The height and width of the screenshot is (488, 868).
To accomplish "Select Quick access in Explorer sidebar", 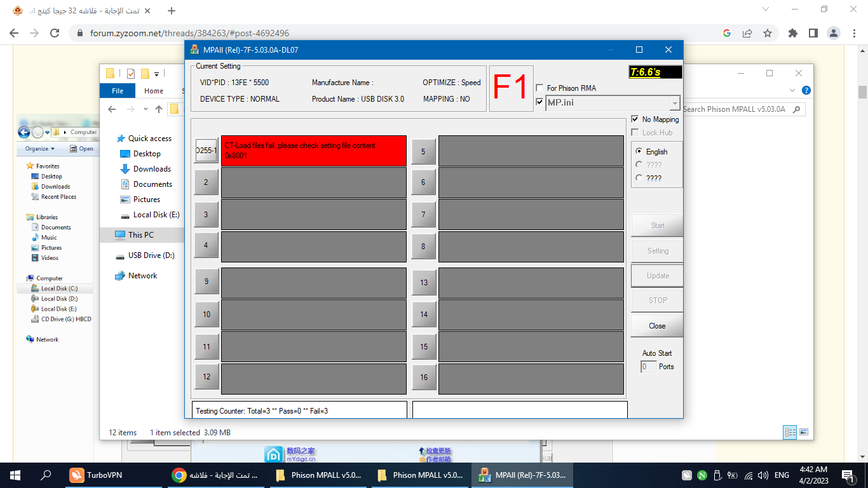I will 150,139.
